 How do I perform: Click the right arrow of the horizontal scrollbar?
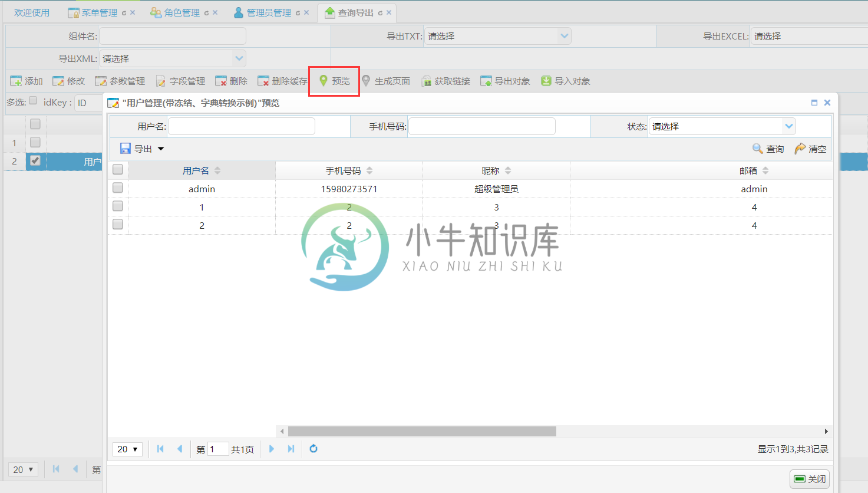click(x=826, y=432)
